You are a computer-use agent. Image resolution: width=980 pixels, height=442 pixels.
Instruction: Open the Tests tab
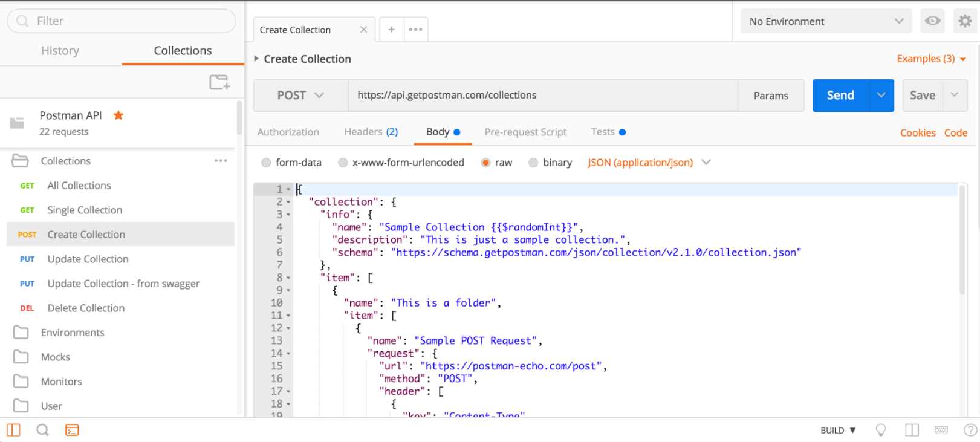tap(608, 132)
